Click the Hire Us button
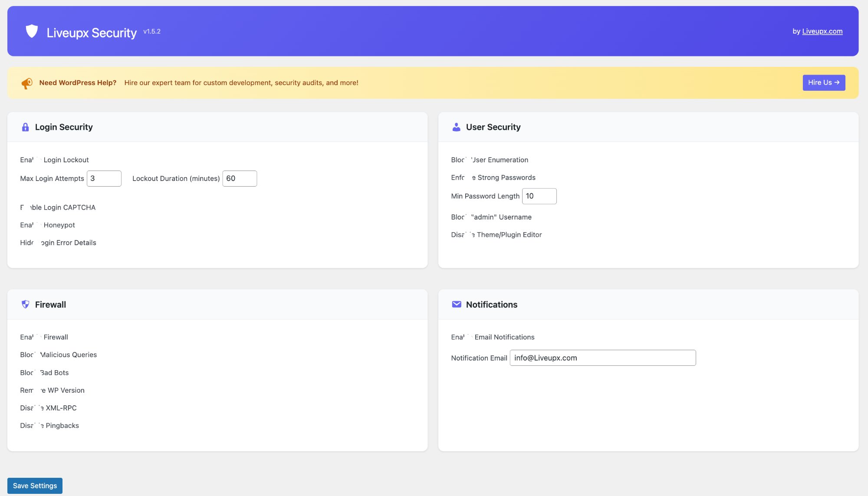 click(x=823, y=82)
